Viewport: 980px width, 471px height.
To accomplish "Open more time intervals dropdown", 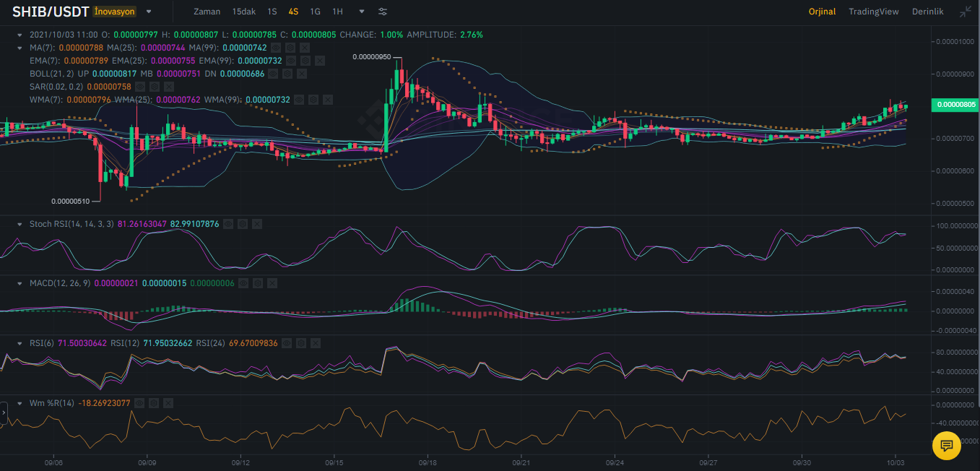I will (361, 12).
